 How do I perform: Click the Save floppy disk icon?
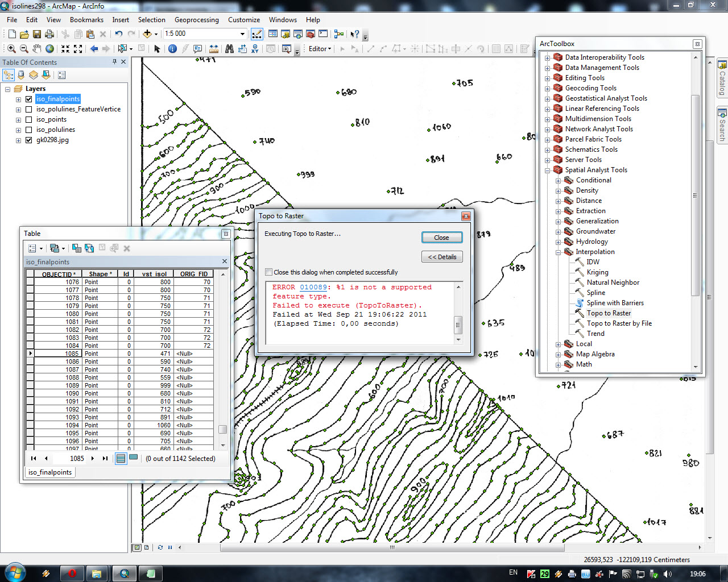[37, 34]
